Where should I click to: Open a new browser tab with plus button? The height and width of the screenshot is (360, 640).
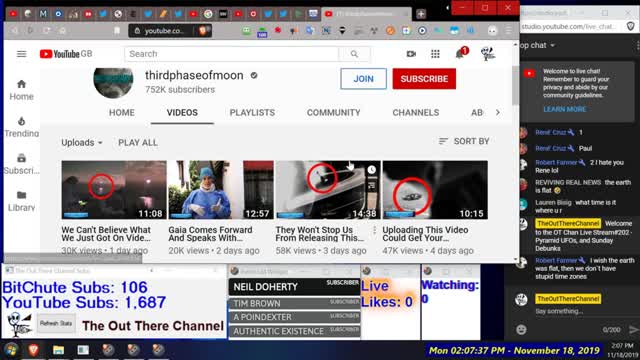click(421, 14)
